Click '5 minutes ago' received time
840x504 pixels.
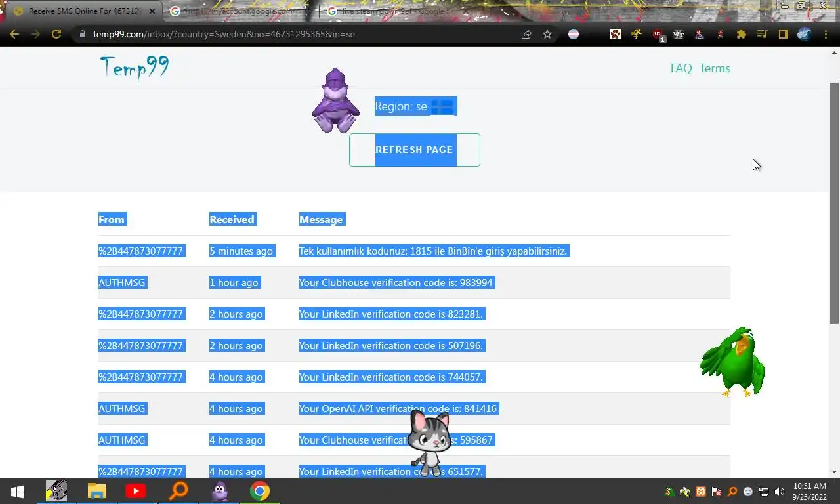click(x=241, y=251)
